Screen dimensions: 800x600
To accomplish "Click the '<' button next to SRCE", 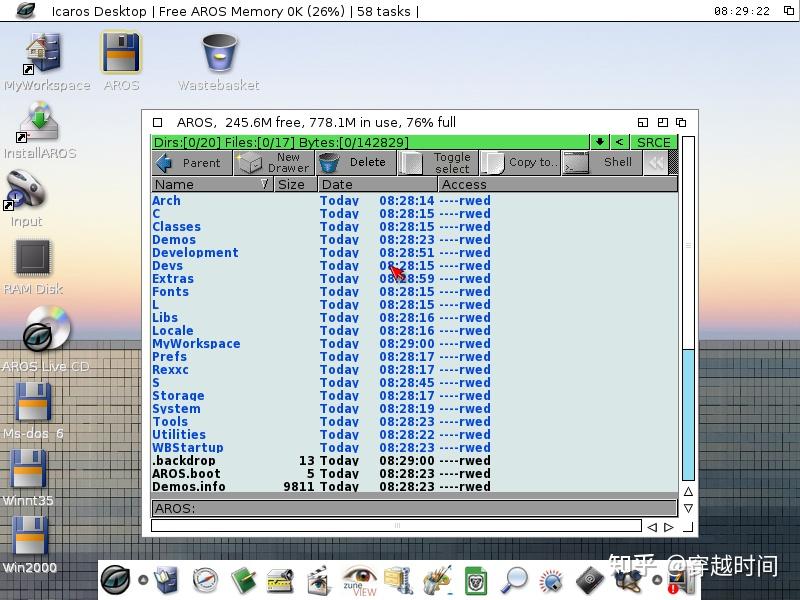I will click(x=621, y=141).
